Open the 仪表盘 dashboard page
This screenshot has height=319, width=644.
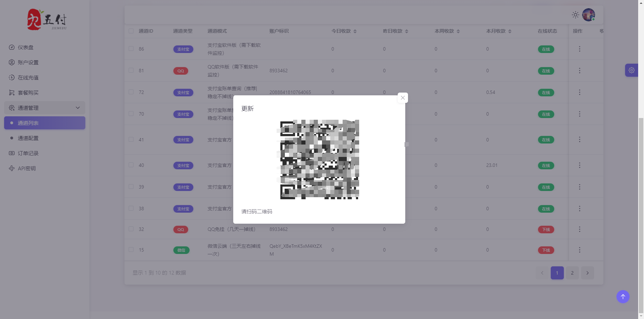pos(45,47)
